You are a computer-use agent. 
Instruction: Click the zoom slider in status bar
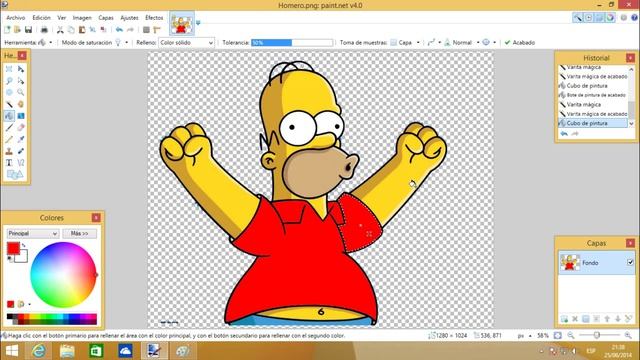[599, 335]
